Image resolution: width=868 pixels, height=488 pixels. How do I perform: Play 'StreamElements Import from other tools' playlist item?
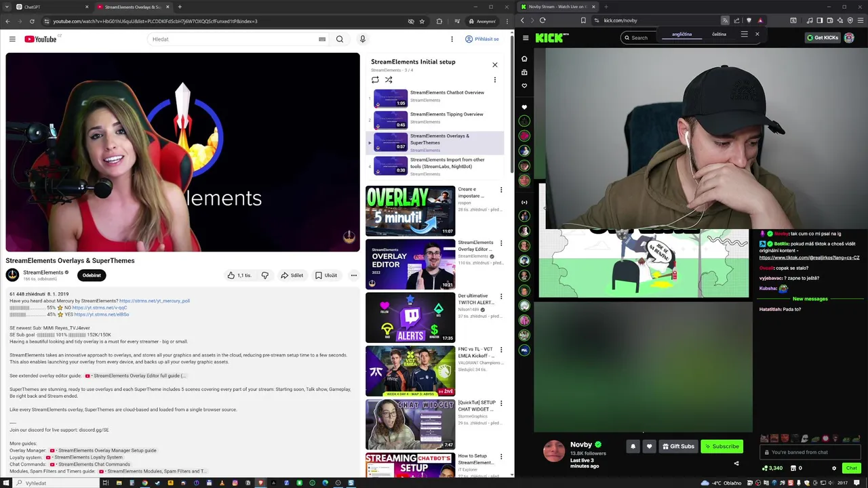click(435, 166)
